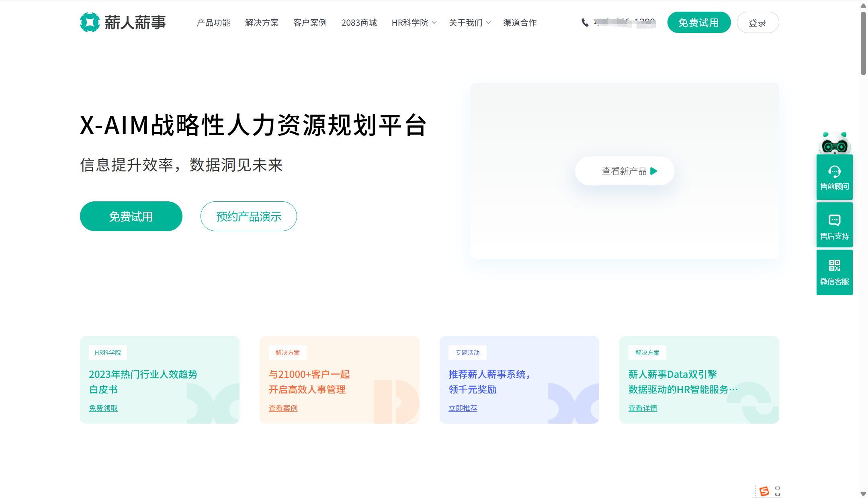Click the 预约产品演示 outlined button
Image resolution: width=868 pixels, height=498 pixels.
tap(248, 216)
